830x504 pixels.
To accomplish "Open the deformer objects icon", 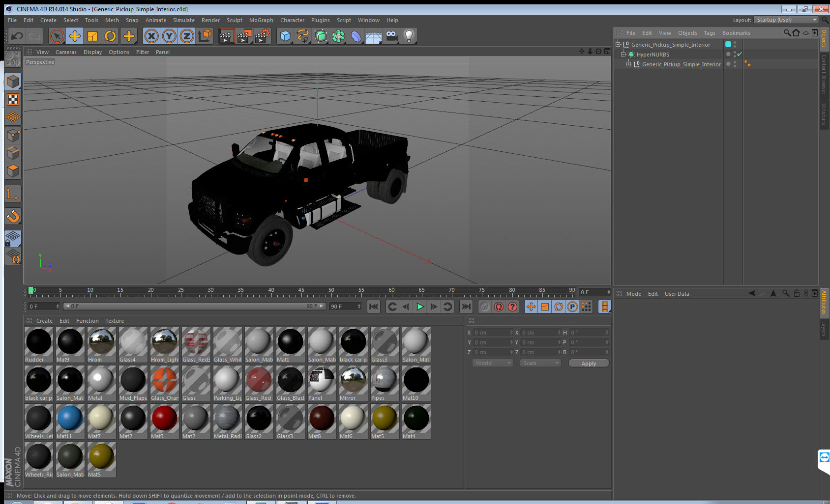I will [x=356, y=36].
